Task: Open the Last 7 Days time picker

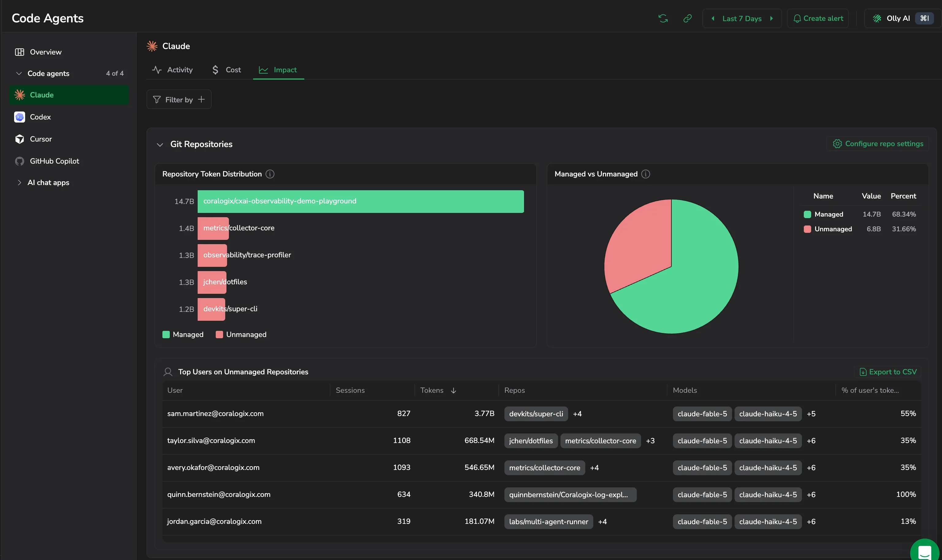Action: tap(742, 18)
